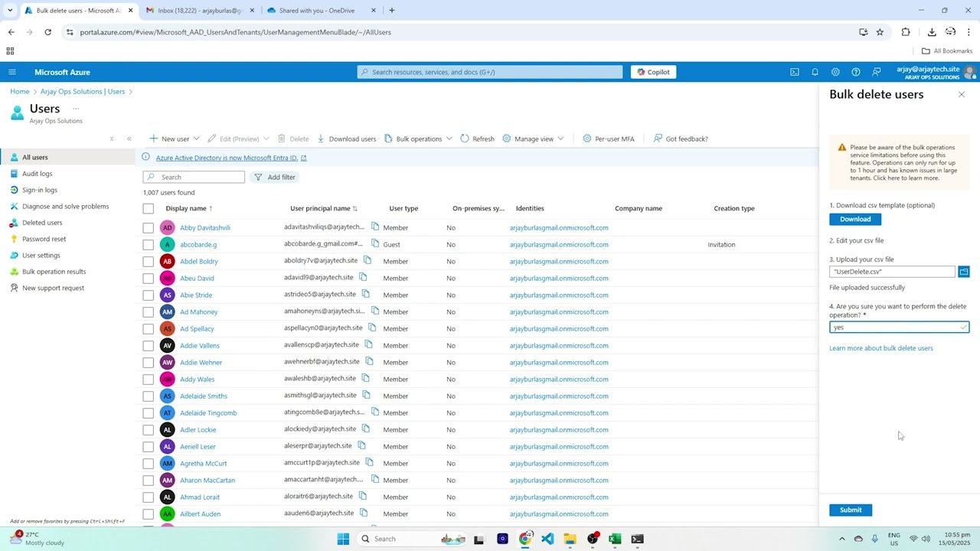Open the browser tab search dropdown
The height and width of the screenshot is (551, 980).
point(10,11)
